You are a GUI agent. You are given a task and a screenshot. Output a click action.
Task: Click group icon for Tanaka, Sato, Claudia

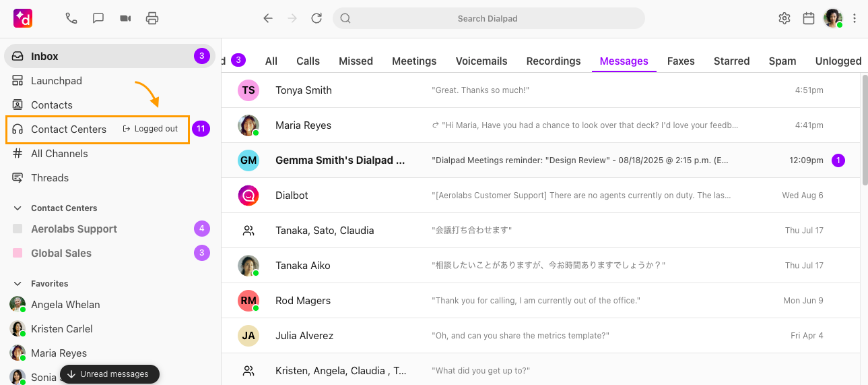pos(248,231)
